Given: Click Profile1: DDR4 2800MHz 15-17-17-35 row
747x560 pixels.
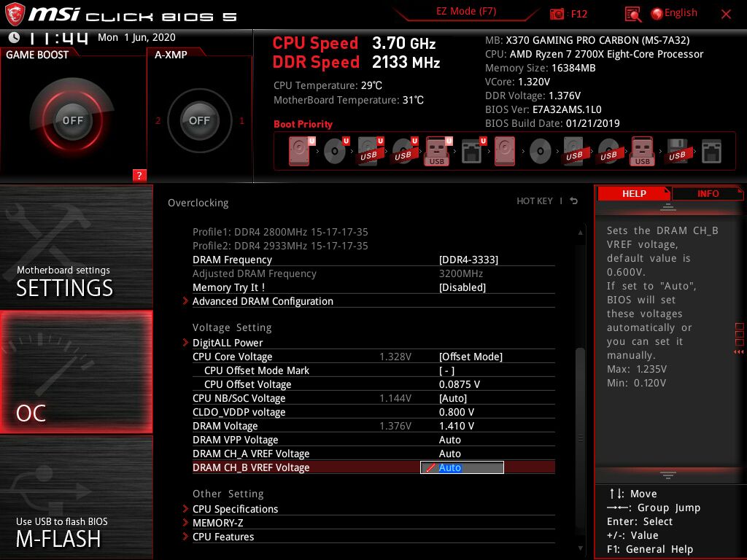Looking at the screenshot, I should coord(280,232).
